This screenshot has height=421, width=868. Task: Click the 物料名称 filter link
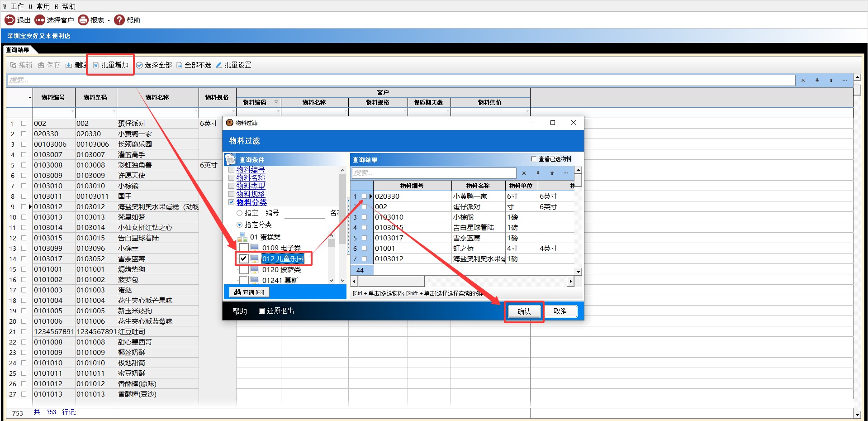(x=251, y=178)
